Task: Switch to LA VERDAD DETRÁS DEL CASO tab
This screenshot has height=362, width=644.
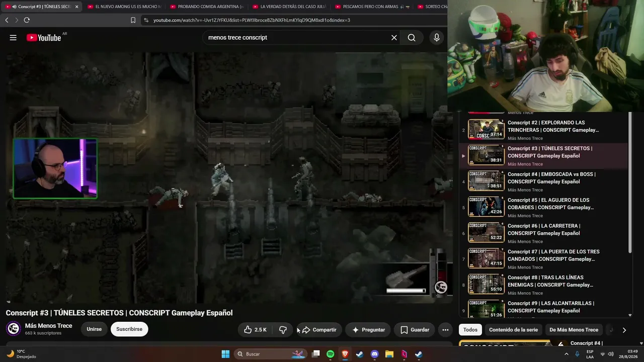Action: 289,7
